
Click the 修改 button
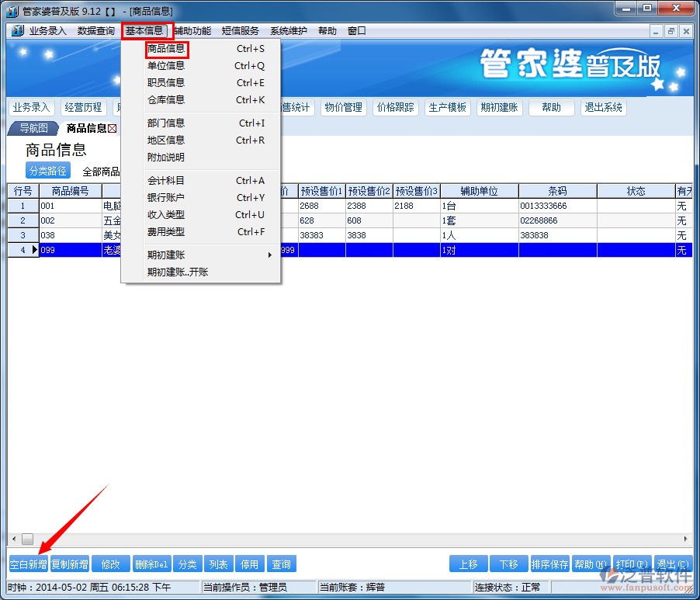pos(111,564)
